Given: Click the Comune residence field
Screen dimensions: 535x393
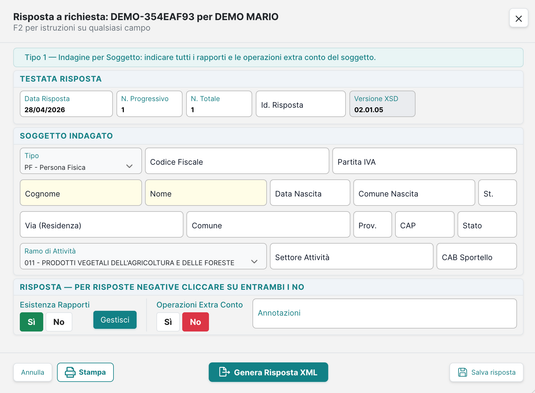Looking at the screenshot, I should [268, 224].
